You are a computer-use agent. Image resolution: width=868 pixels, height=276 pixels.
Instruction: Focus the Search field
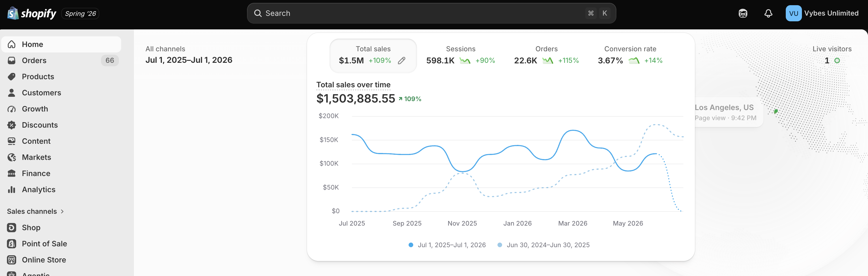tap(431, 14)
